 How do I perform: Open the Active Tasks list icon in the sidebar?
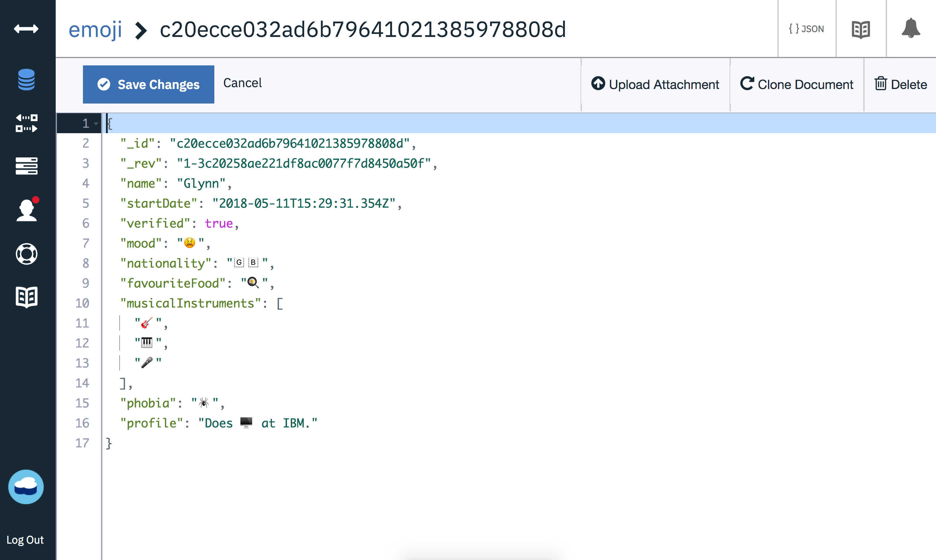(x=26, y=166)
